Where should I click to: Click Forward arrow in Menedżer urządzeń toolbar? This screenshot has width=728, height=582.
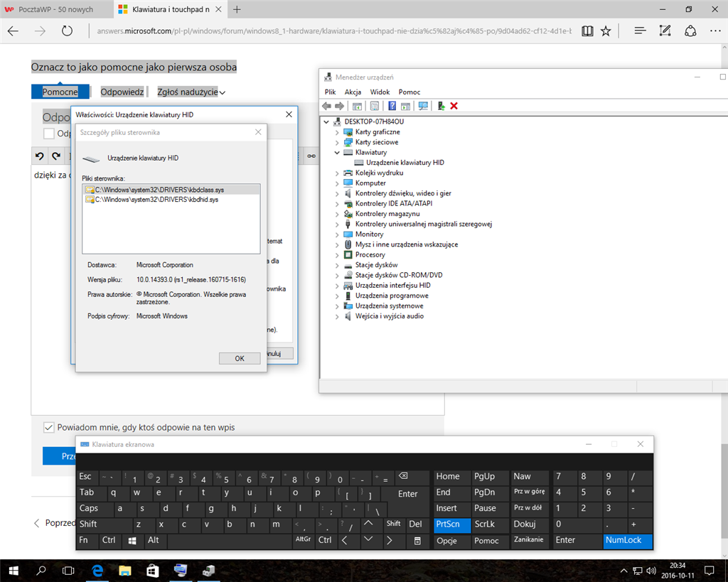coord(339,106)
